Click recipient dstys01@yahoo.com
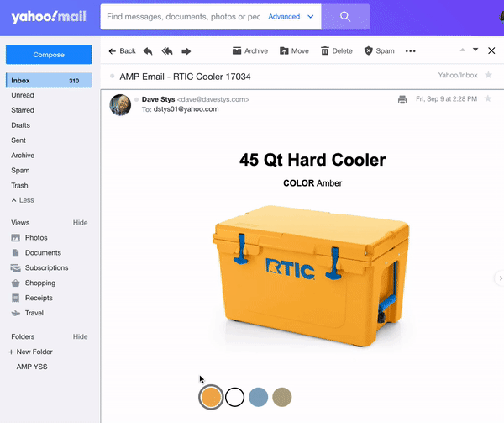Image resolution: width=504 pixels, height=423 pixels. [x=186, y=109]
